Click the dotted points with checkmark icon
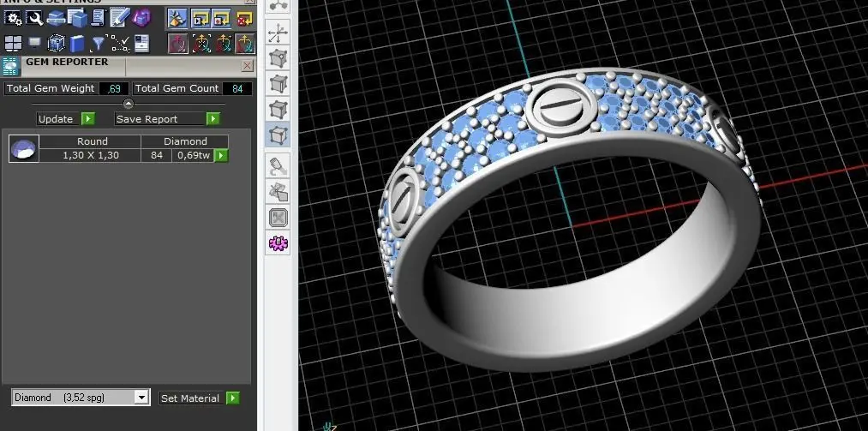This screenshot has height=431, width=868. (120, 43)
